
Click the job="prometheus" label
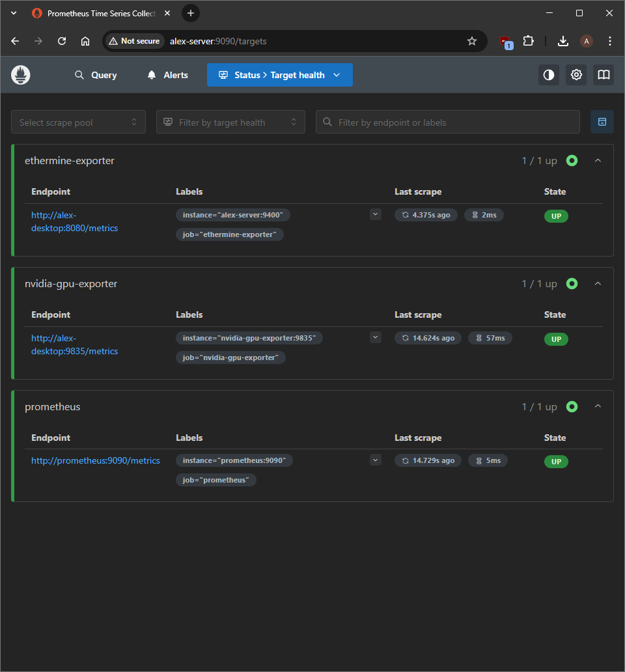[216, 480]
